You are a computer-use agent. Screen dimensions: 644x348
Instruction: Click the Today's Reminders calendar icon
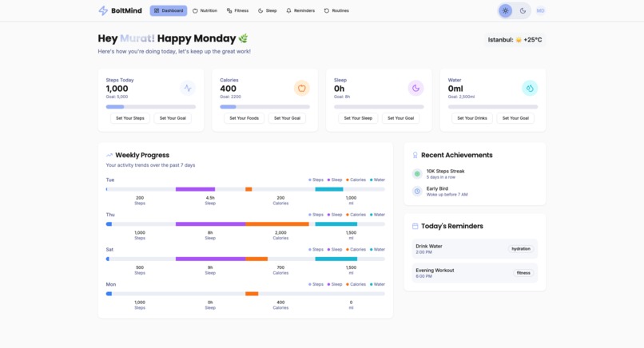[415, 226]
